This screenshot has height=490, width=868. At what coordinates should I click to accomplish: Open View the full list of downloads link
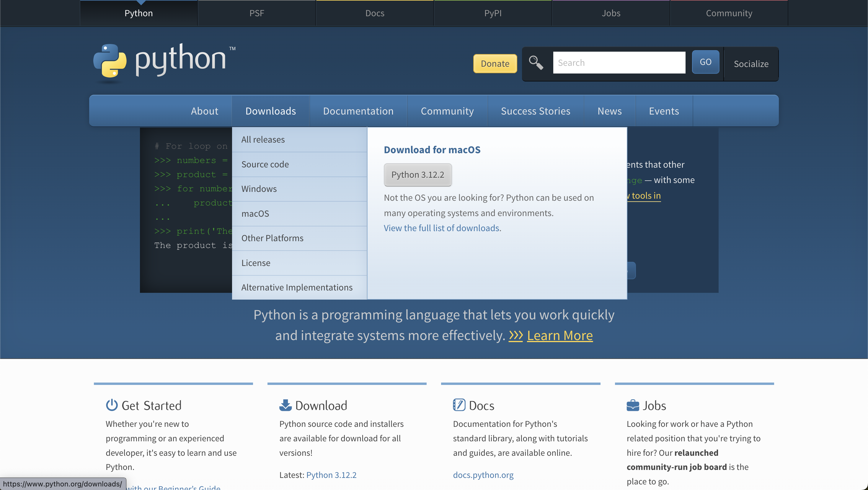click(441, 228)
